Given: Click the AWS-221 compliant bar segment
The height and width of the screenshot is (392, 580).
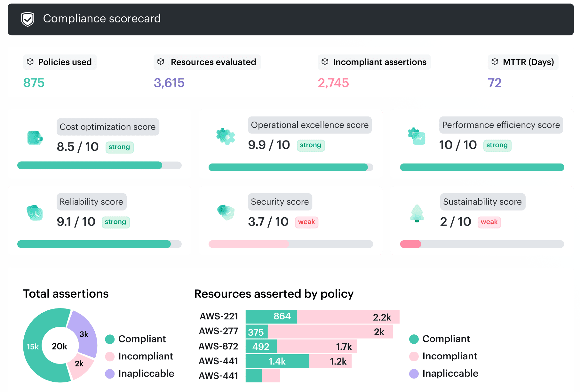Looking at the screenshot, I should [x=271, y=316].
